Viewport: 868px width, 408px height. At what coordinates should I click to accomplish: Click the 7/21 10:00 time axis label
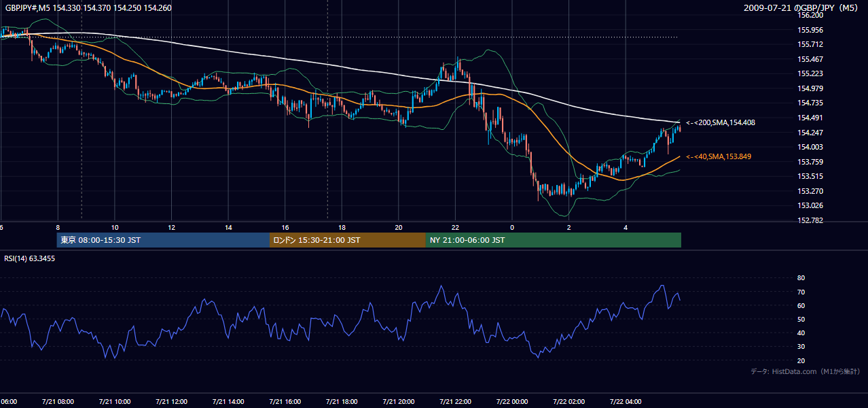[x=115, y=402]
